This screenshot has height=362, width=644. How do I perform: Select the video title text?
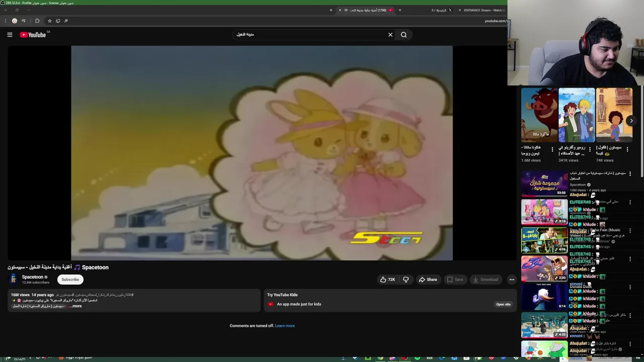[58, 267]
